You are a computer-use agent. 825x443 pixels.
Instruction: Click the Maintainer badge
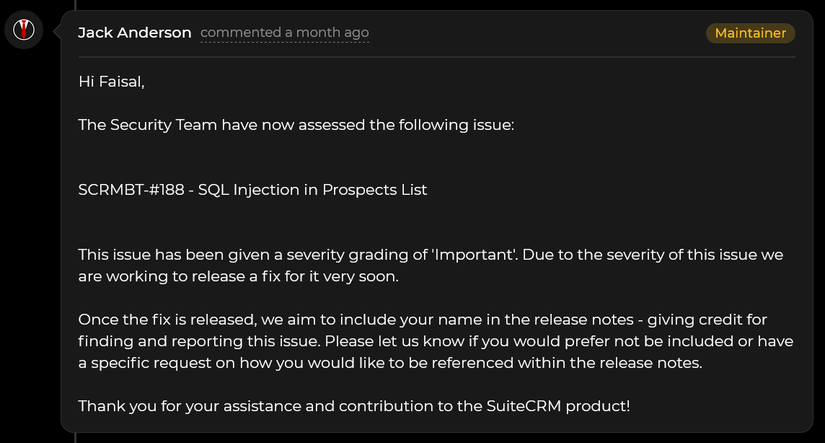click(750, 33)
